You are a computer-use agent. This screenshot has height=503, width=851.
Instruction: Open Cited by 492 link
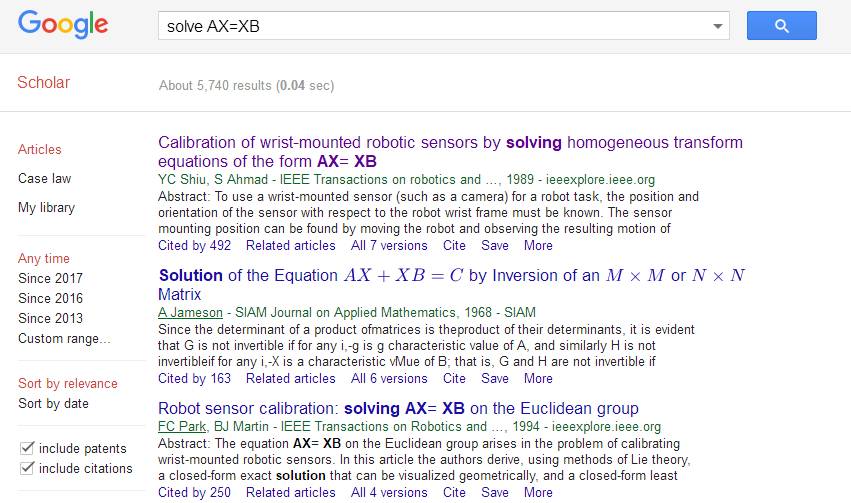click(194, 245)
